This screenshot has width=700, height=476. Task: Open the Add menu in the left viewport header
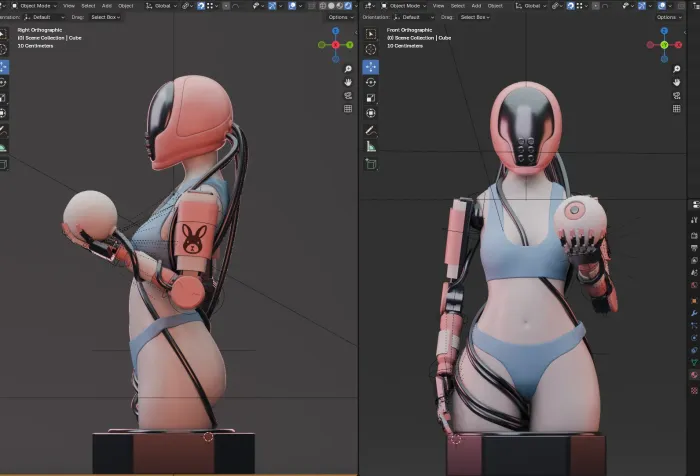tap(107, 5)
